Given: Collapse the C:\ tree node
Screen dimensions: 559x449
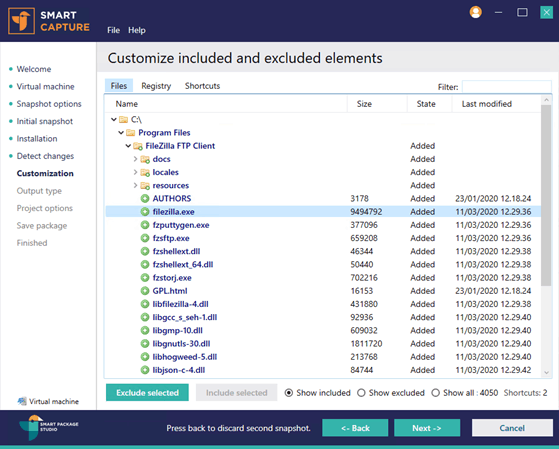Looking at the screenshot, I should 114,119.
